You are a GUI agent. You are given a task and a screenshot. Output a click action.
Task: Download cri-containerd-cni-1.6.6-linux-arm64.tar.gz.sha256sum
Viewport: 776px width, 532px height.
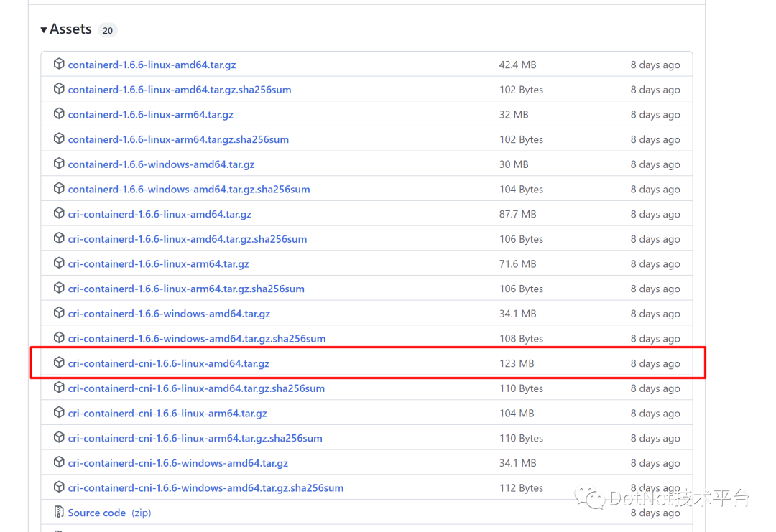click(195, 438)
